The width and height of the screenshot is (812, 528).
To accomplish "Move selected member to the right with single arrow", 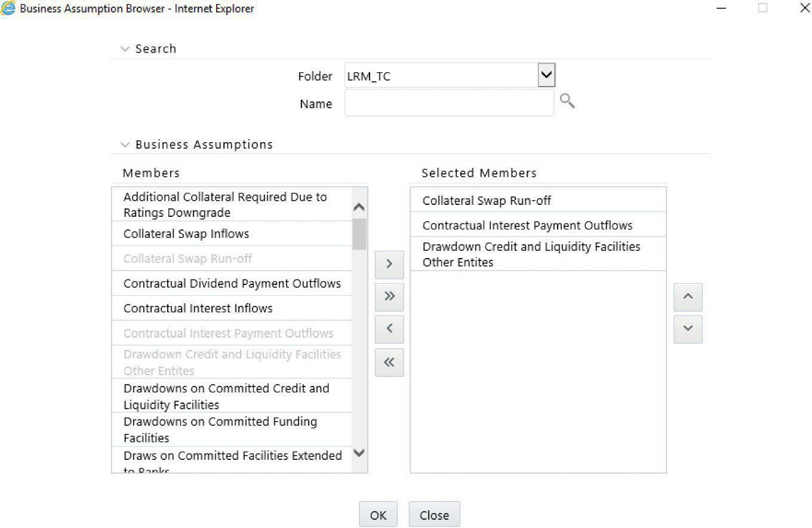I will [x=389, y=265].
